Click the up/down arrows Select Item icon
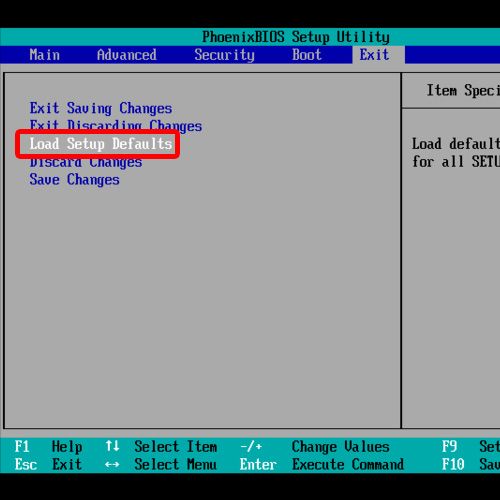The image size is (500, 500). point(112,446)
